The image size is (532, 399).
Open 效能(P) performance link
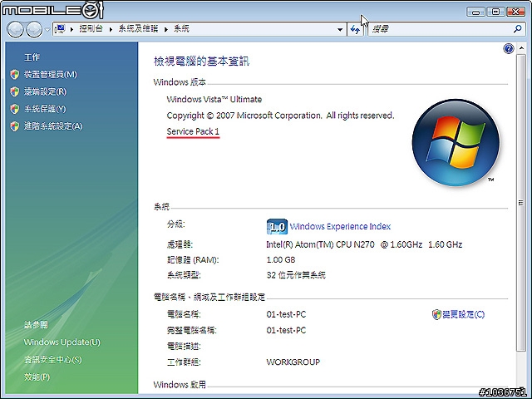pos(37,377)
